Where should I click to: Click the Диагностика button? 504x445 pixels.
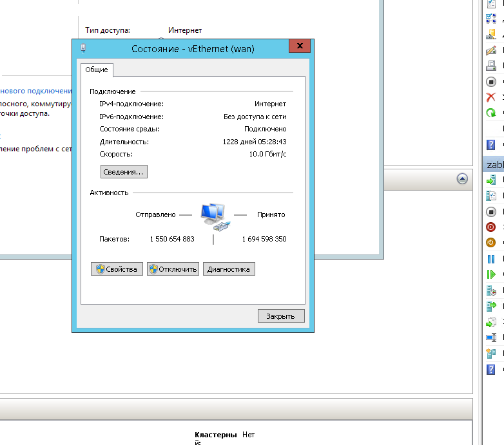(229, 269)
